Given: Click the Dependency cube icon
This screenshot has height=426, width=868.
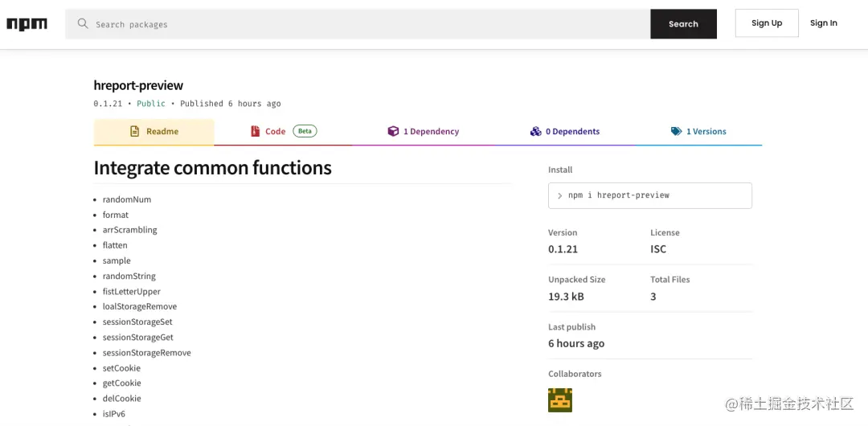Looking at the screenshot, I should pos(393,131).
